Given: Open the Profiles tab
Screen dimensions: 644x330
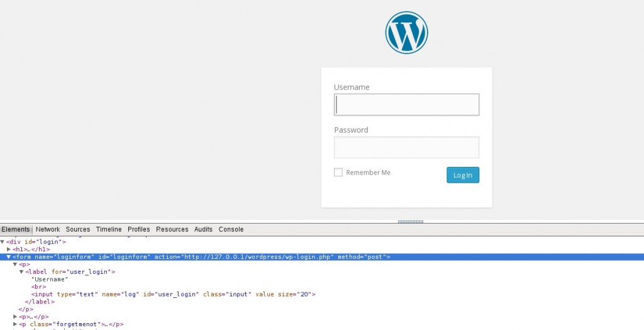Looking at the screenshot, I should click(x=139, y=229).
